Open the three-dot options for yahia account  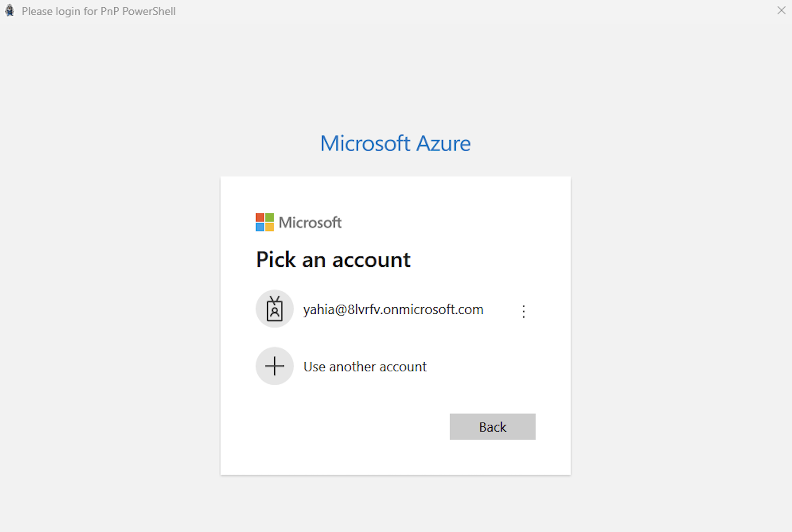click(523, 311)
